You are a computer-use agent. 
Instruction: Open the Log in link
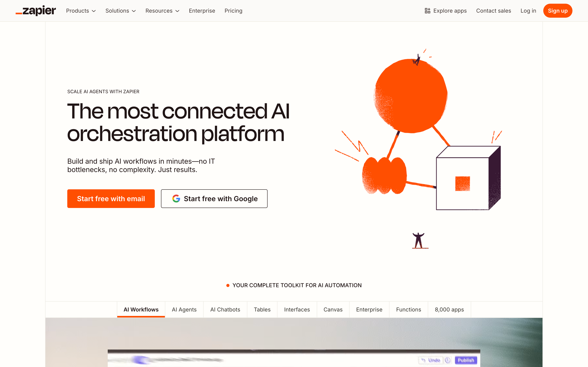(x=528, y=11)
